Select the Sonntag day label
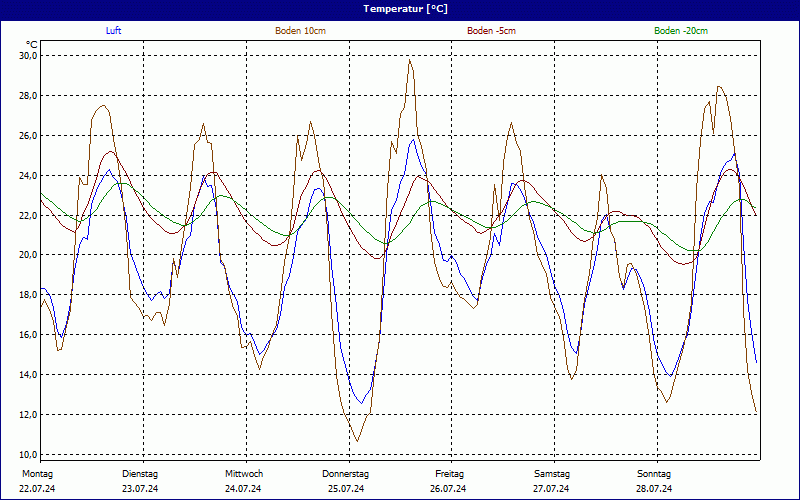 click(x=654, y=474)
